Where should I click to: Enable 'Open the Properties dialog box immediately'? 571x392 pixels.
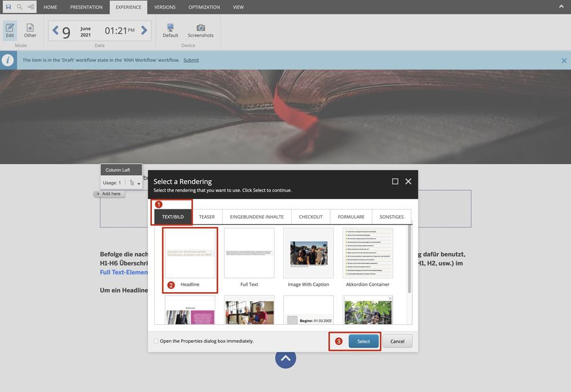pyautogui.click(x=156, y=341)
